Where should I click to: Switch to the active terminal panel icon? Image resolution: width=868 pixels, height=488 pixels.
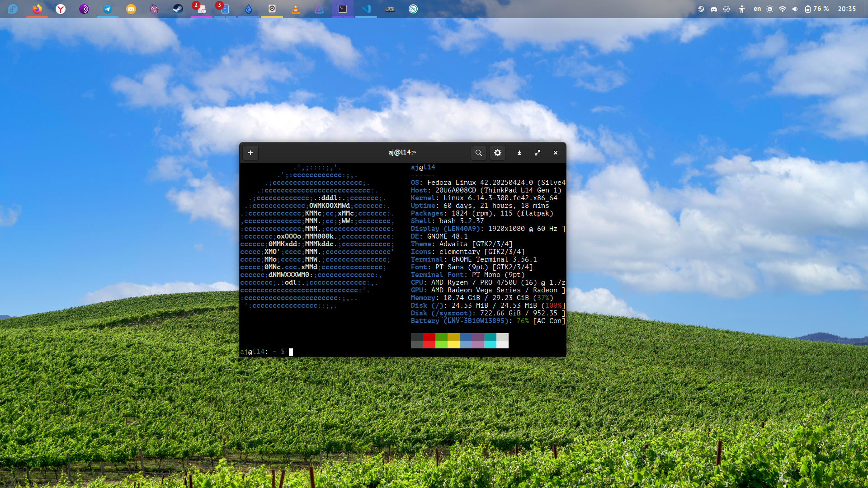click(343, 9)
